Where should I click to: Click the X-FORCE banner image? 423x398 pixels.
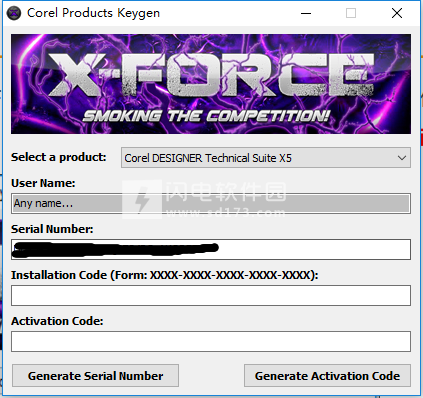point(211,84)
